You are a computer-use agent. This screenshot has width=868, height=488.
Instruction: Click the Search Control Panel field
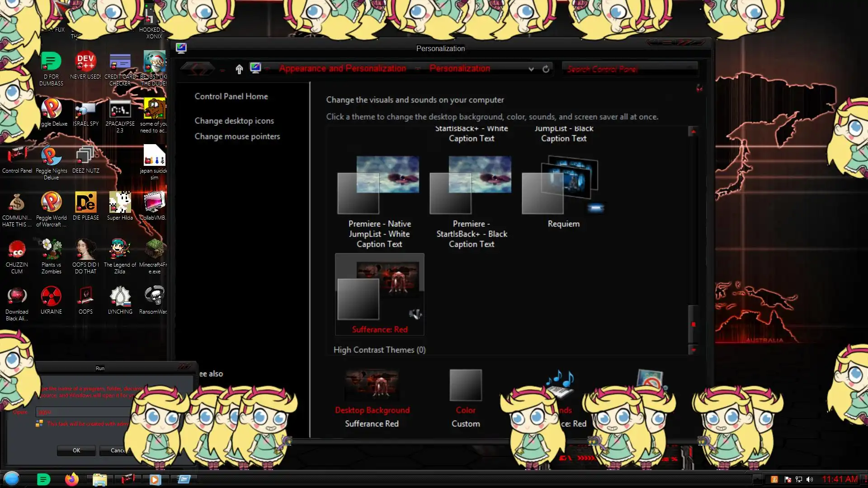click(x=628, y=69)
